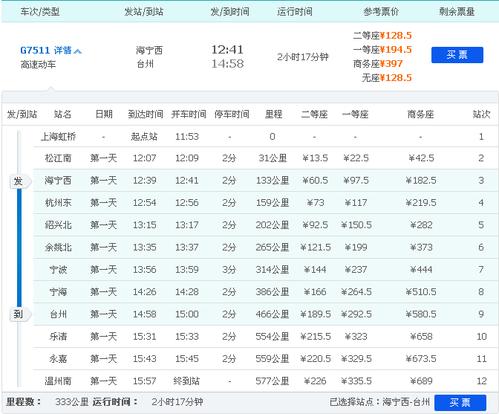499x414 pixels.
Task: Click the 站次 column header
Action: point(481,115)
